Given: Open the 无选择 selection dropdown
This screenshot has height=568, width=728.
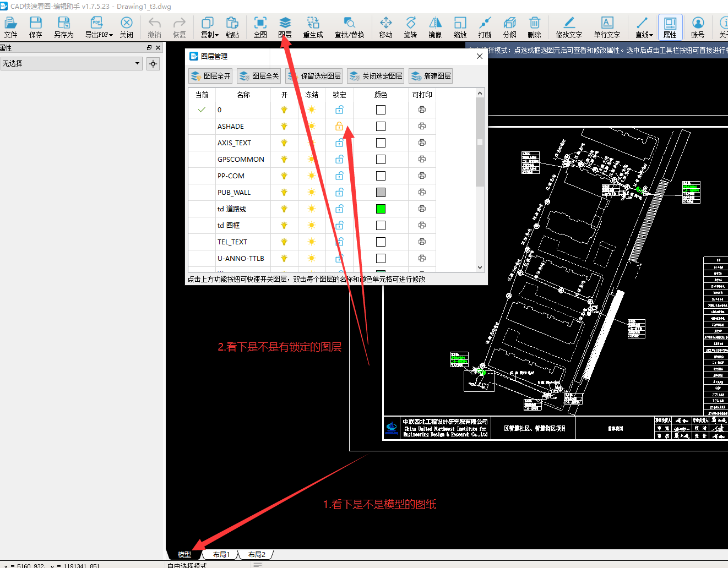Looking at the screenshot, I should (x=137, y=64).
